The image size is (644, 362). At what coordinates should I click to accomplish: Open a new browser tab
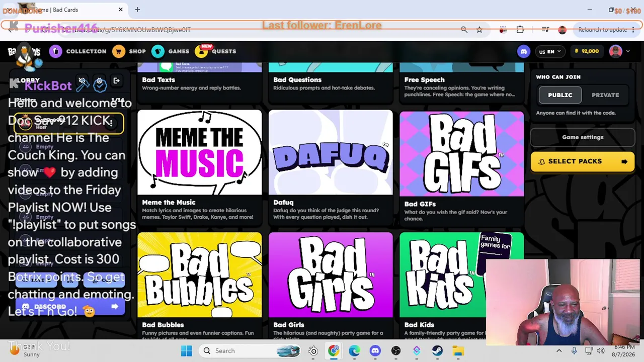pos(137,10)
